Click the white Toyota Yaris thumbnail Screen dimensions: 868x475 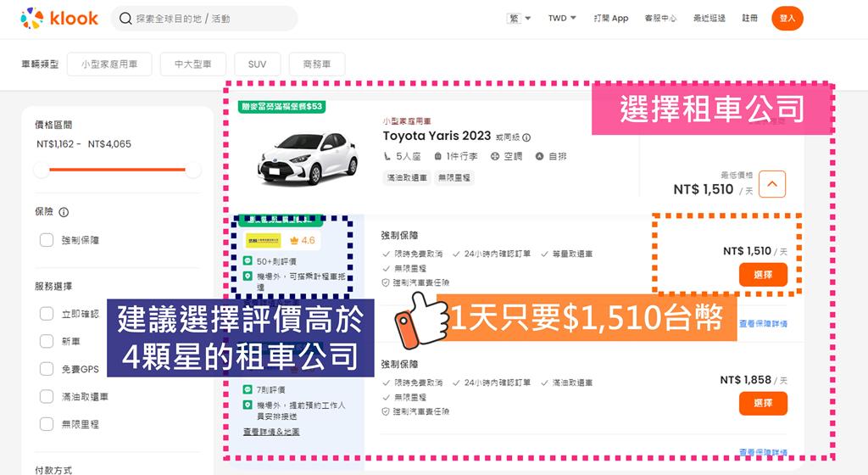(309, 158)
